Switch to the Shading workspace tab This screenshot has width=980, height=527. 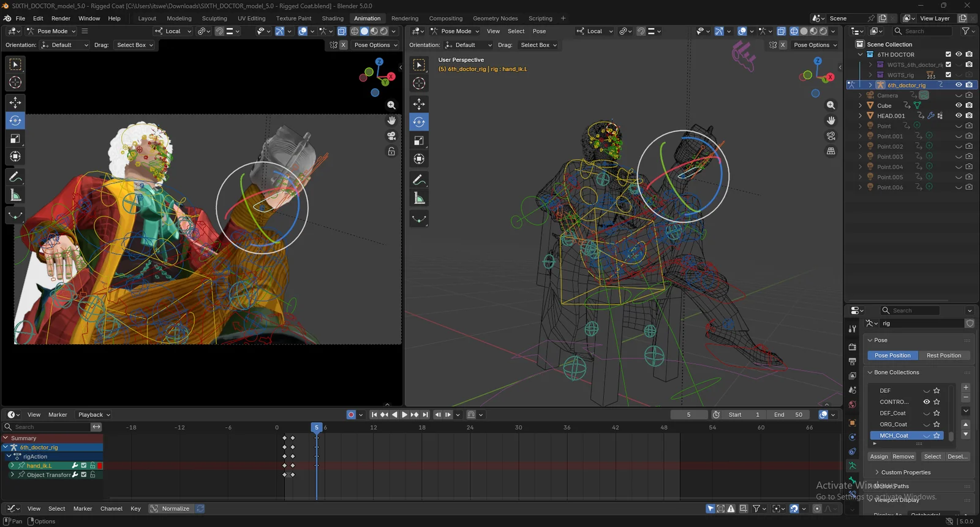coord(333,18)
